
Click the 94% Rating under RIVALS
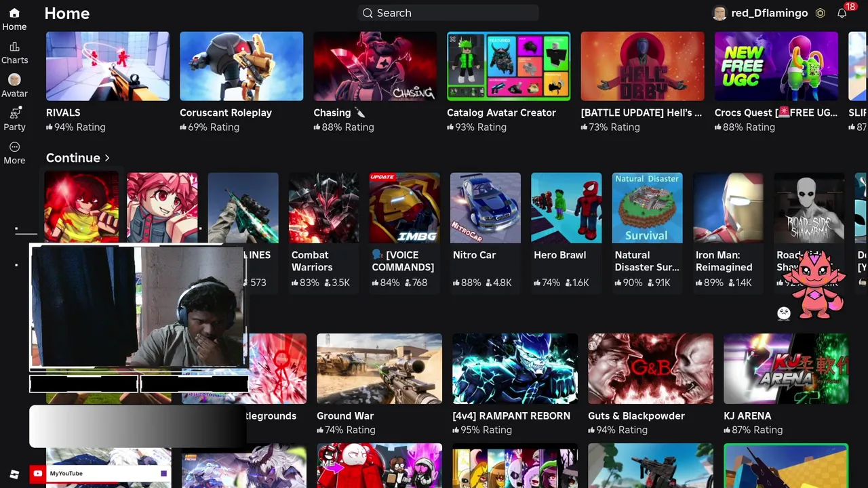pyautogui.click(x=75, y=127)
